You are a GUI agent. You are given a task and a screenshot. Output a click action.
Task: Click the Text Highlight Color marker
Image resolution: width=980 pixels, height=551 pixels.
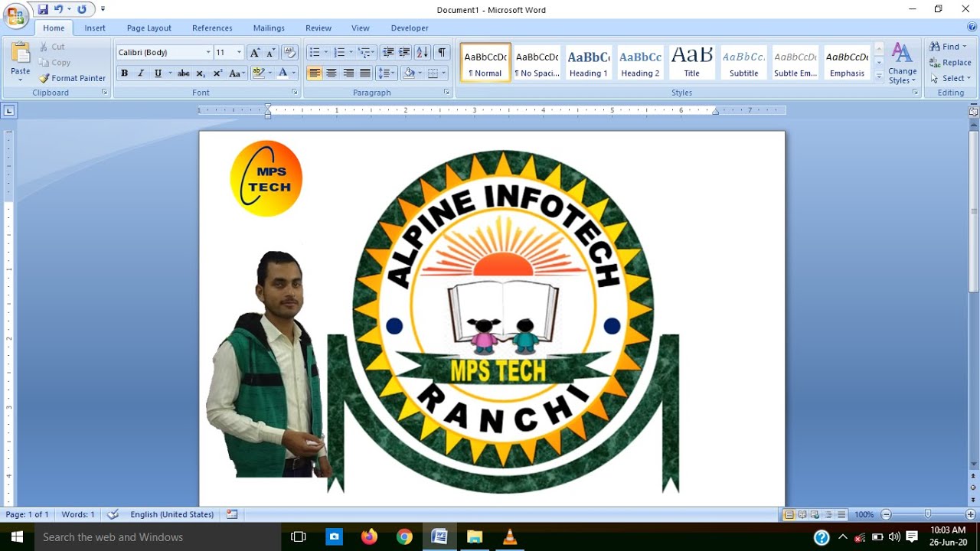258,73
